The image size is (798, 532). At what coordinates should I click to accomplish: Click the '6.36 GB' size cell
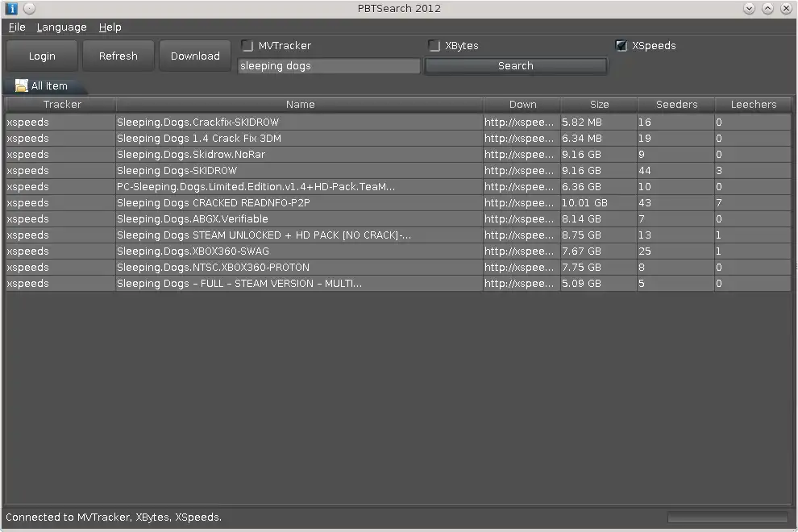(x=598, y=187)
